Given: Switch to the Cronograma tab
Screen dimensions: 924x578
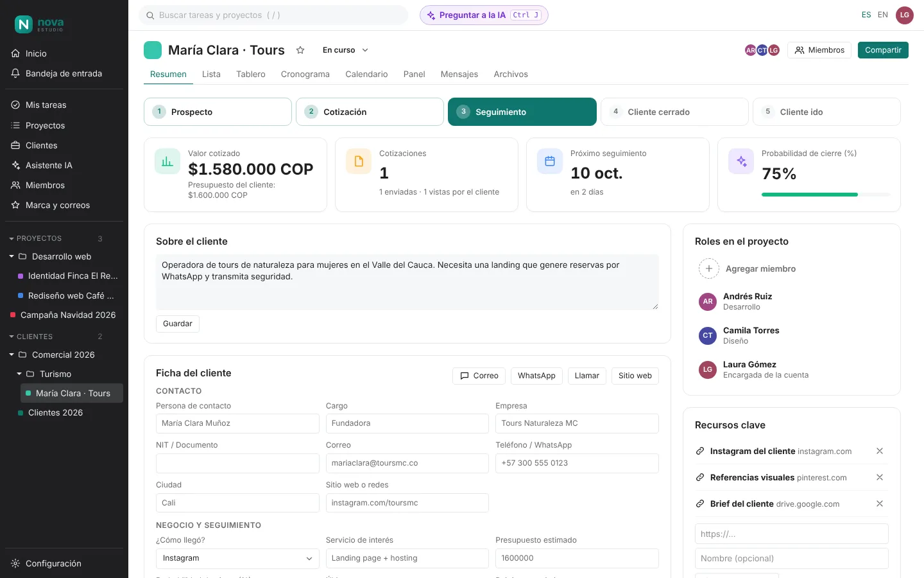Looking at the screenshot, I should (x=305, y=74).
